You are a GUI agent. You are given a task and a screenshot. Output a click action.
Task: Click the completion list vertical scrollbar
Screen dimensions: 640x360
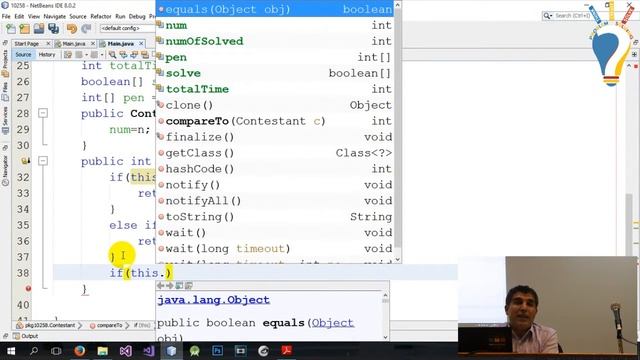tap(398, 131)
